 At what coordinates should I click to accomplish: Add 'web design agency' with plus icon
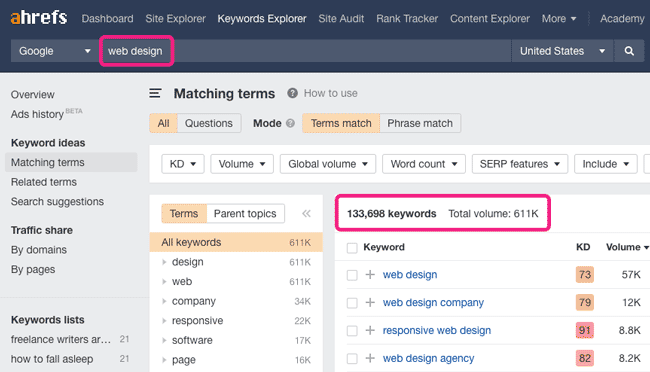pyautogui.click(x=370, y=358)
